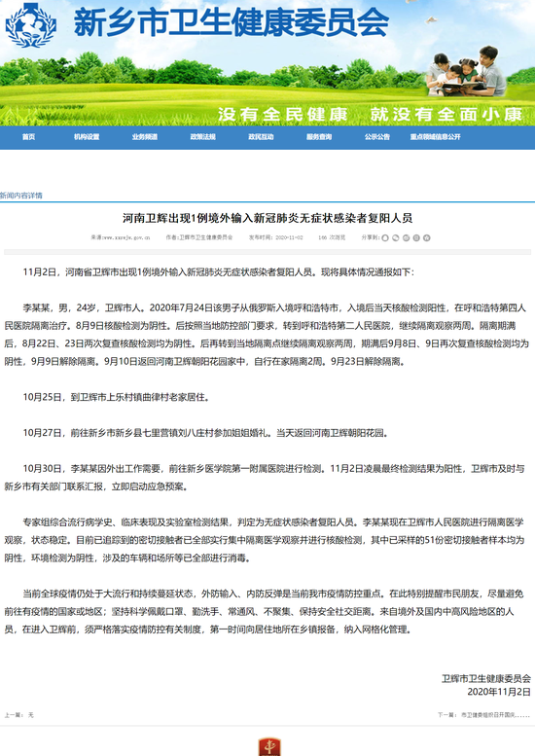Select 政策法规 in the navigation bar
Screen dimensions: 535x756
click(x=203, y=137)
